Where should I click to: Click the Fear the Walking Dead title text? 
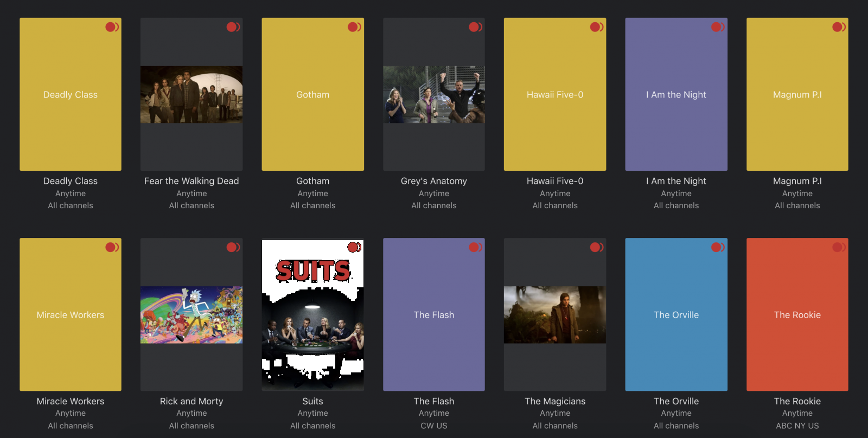click(x=192, y=181)
